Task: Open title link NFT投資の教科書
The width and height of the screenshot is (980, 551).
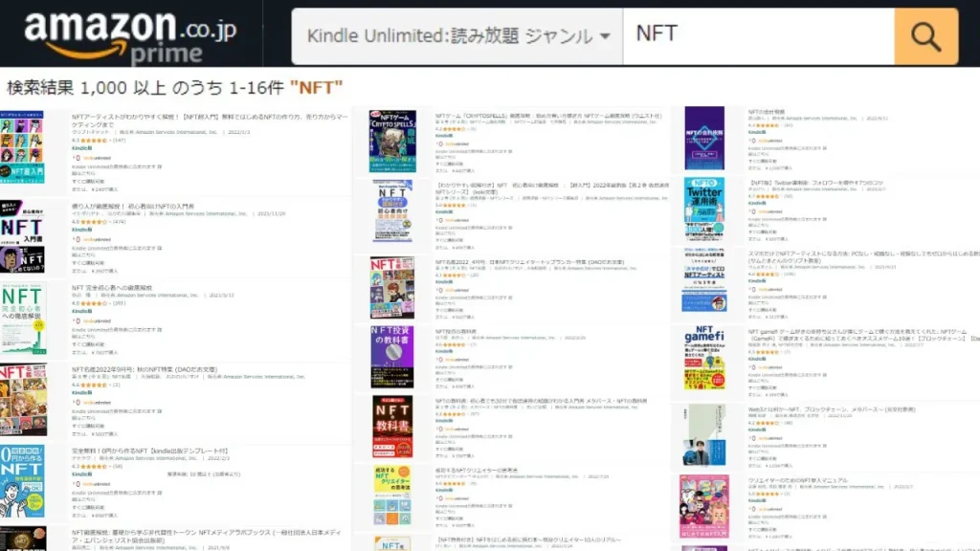Action: pyautogui.click(x=456, y=332)
